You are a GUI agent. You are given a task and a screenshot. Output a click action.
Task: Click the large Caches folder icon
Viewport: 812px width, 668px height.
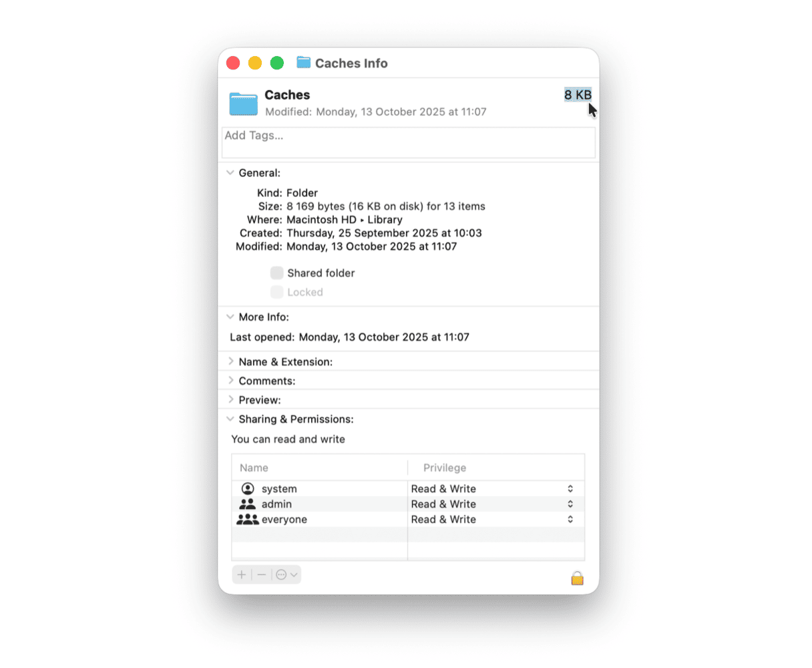[x=243, y=104]
